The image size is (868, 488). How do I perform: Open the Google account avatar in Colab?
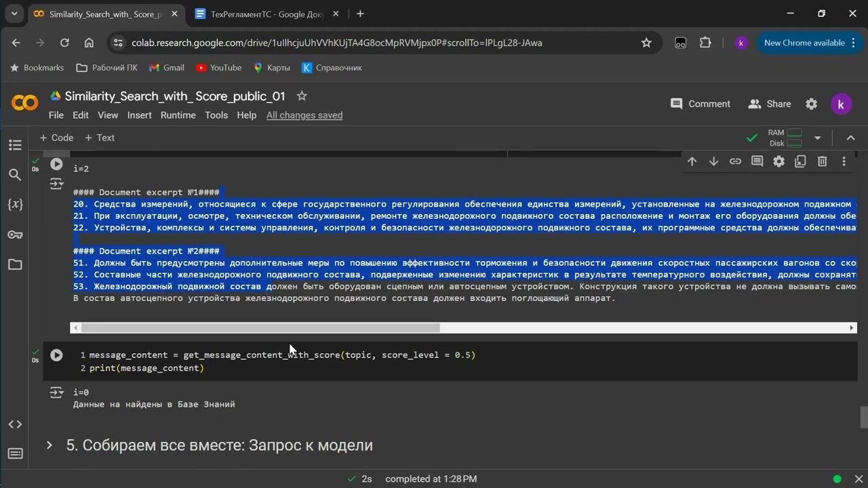[841, 104]
